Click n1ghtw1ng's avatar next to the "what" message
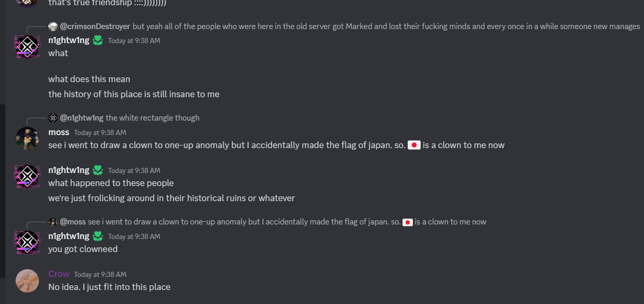Image resolution: width=644 pixels, height=304 pixels. 27,47
